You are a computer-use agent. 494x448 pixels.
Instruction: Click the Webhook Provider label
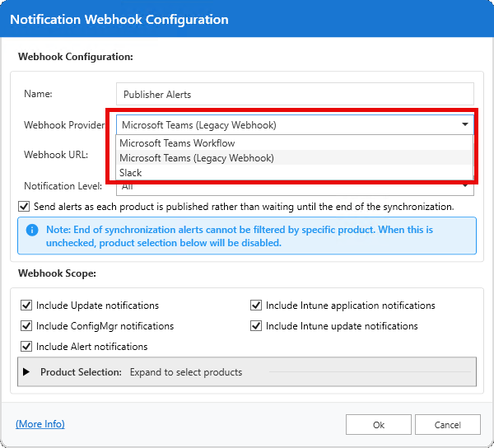[64, 125]
